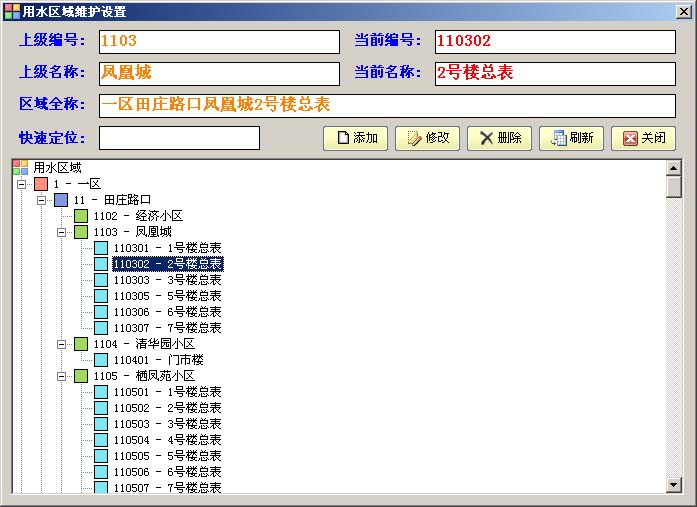
Task: Click the 当前名称 field showing 2号楼总表
Action: (555, 73)
